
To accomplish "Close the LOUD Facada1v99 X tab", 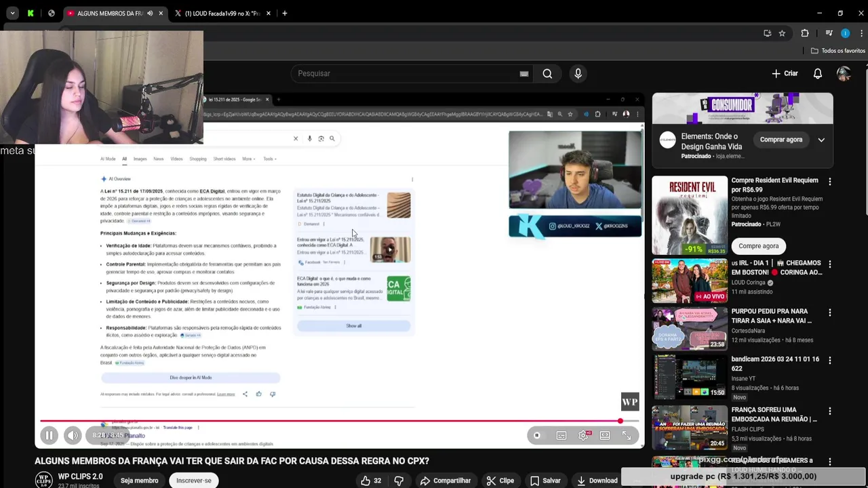I will tap(269, 14).
